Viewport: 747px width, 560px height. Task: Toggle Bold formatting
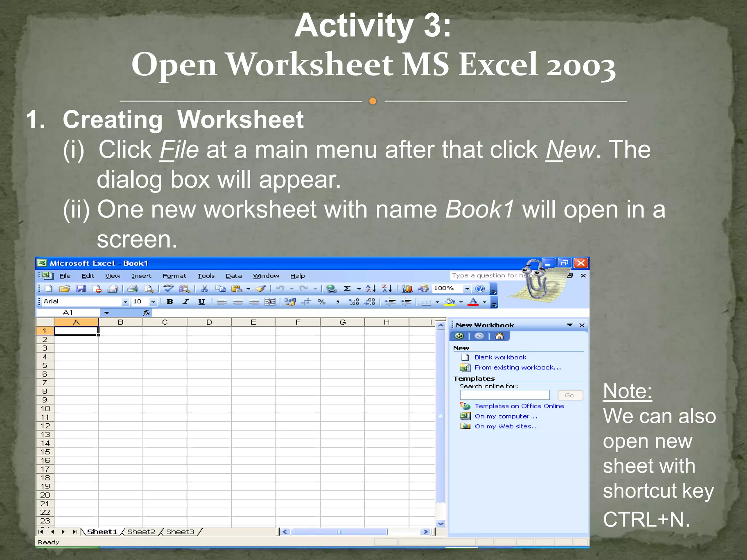(x=170, y=302)
